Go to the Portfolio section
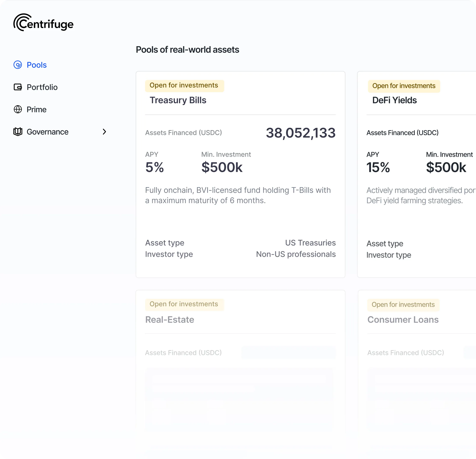This screenshot has height=459, width=476. click(x=42, y=87)
